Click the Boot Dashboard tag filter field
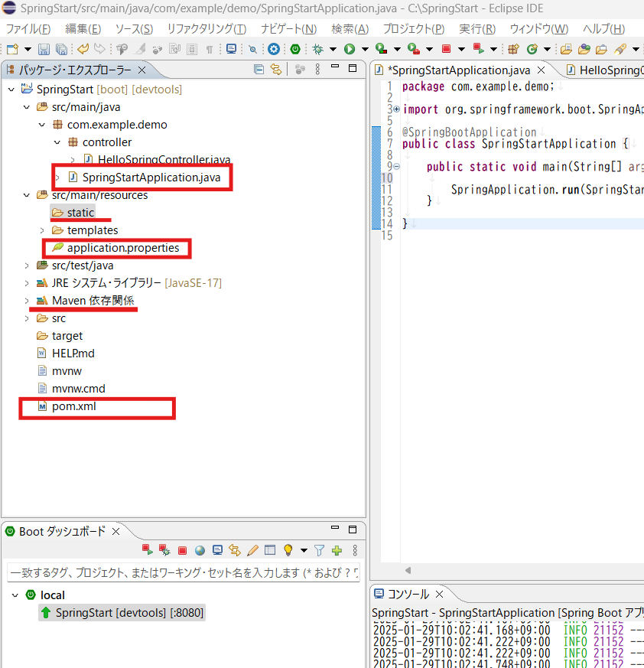The height and width of the screenshot is (668, 644). click(x=184, y=572)
